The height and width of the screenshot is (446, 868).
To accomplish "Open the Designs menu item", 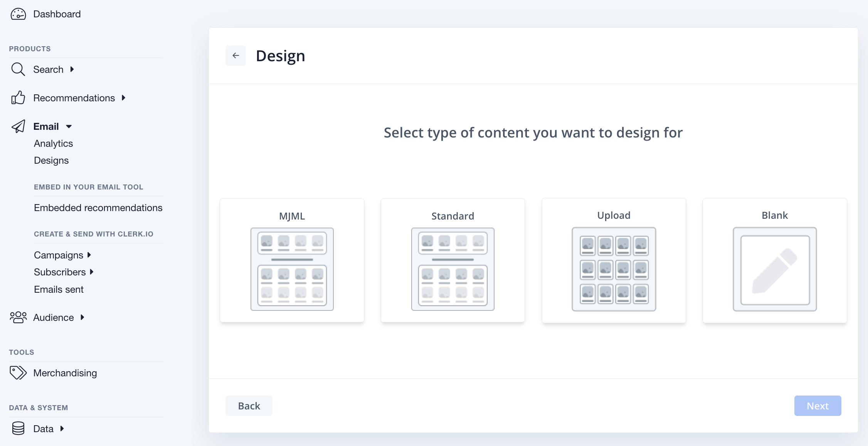I will (x=50, y=160).
